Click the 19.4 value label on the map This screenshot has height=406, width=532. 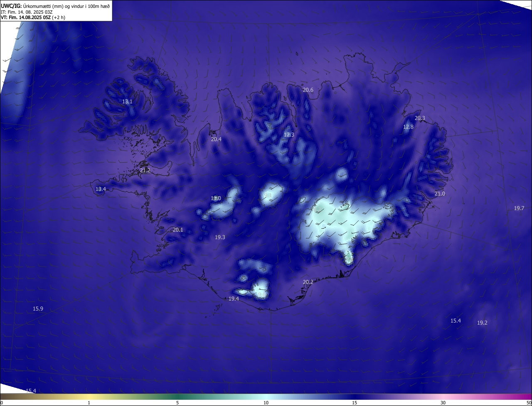click(234, 298)
